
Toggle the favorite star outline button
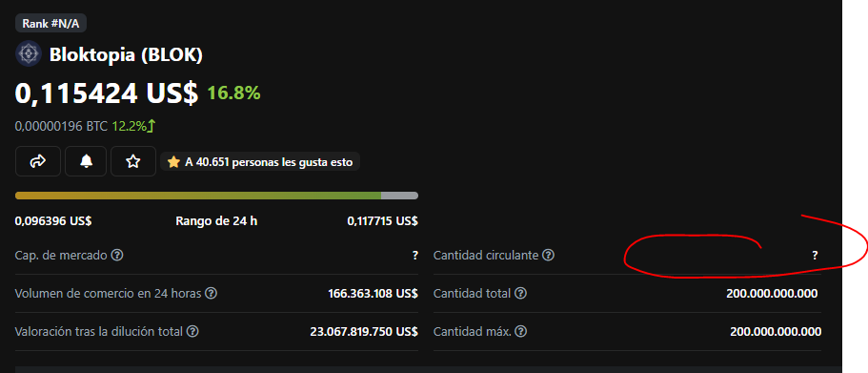132,161
